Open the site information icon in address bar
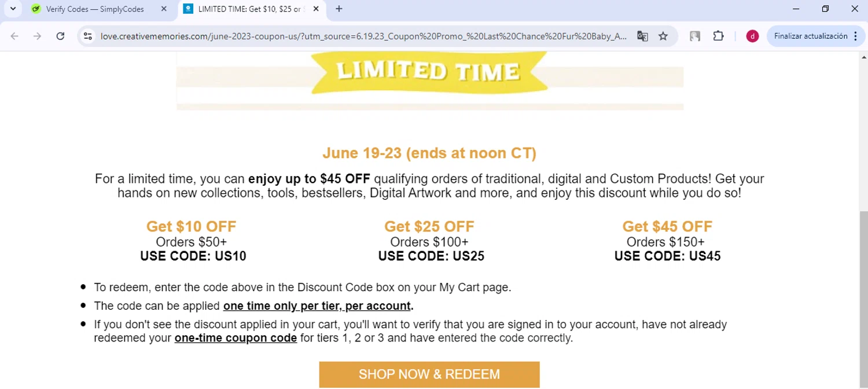The image size is (868, 389). (x=88, y=36)
